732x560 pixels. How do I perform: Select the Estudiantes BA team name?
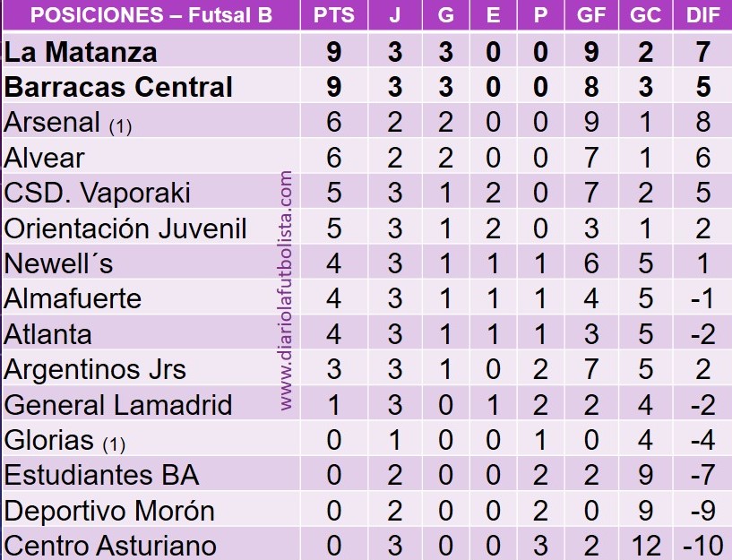(x=101, y=475)
